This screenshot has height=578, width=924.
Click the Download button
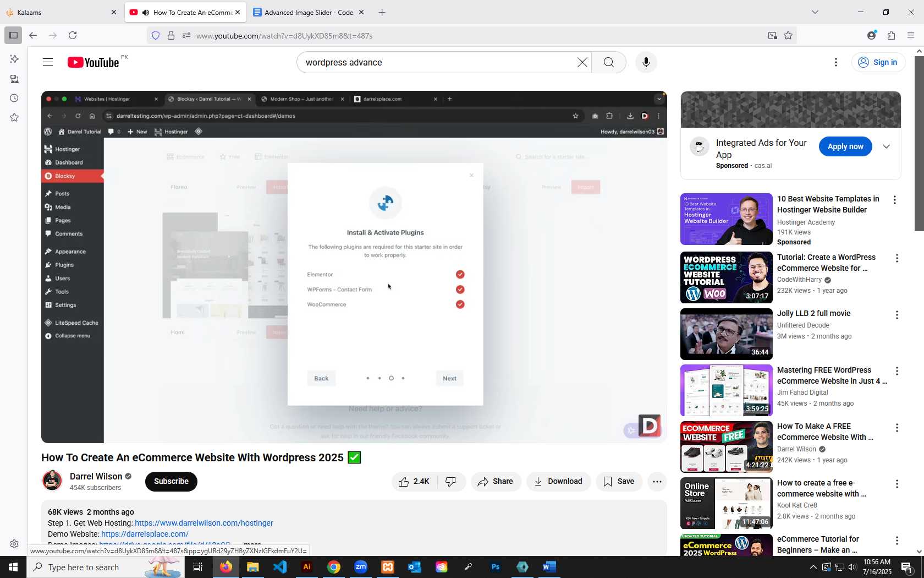pyautogui.click(x=558, y=482)
